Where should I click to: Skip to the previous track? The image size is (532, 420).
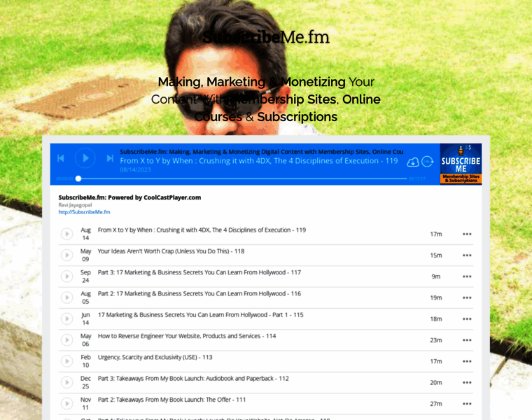[x=61, y=158]
